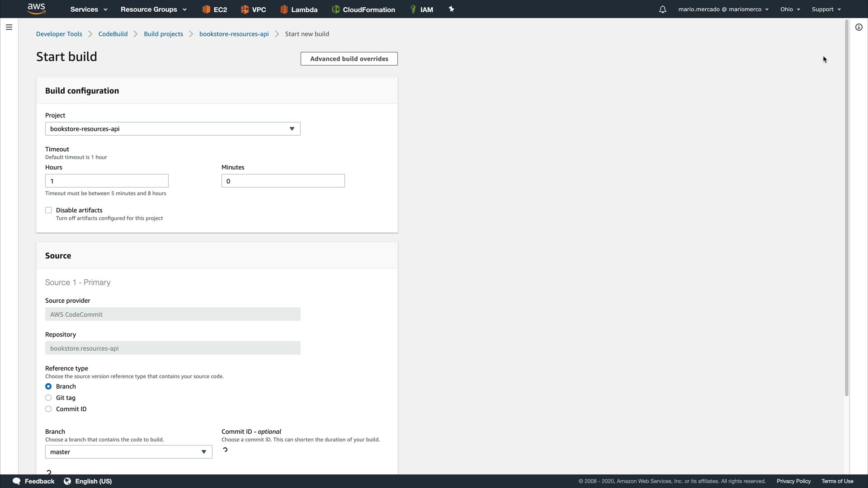
Task: Open the info panel icon
Action: pos(859,27)
